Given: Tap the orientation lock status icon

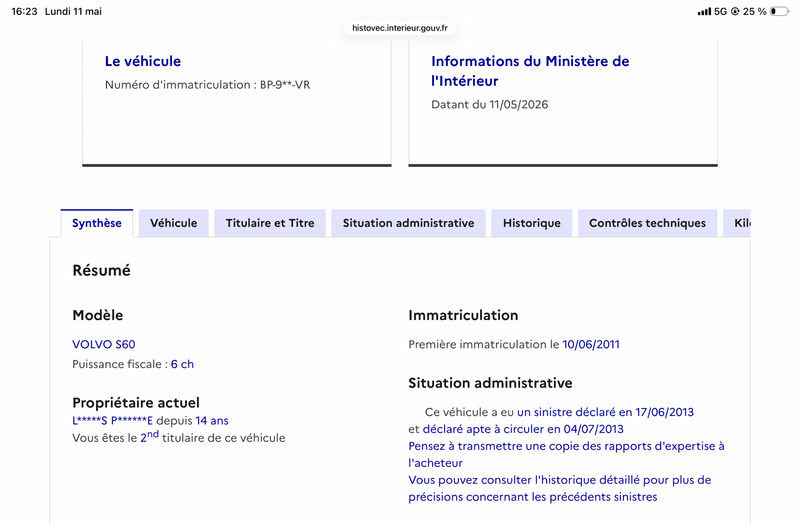Looking at the screenshot, I should click(x=735, y=11).
